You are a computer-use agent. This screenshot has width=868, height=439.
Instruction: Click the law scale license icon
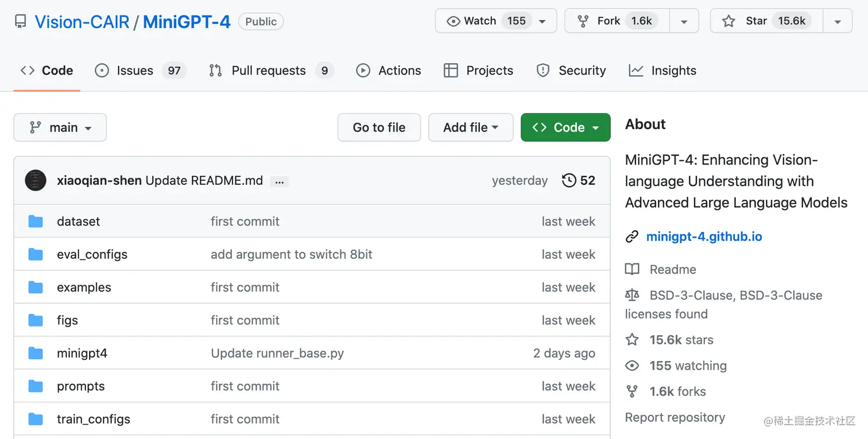tap(632, 296)
